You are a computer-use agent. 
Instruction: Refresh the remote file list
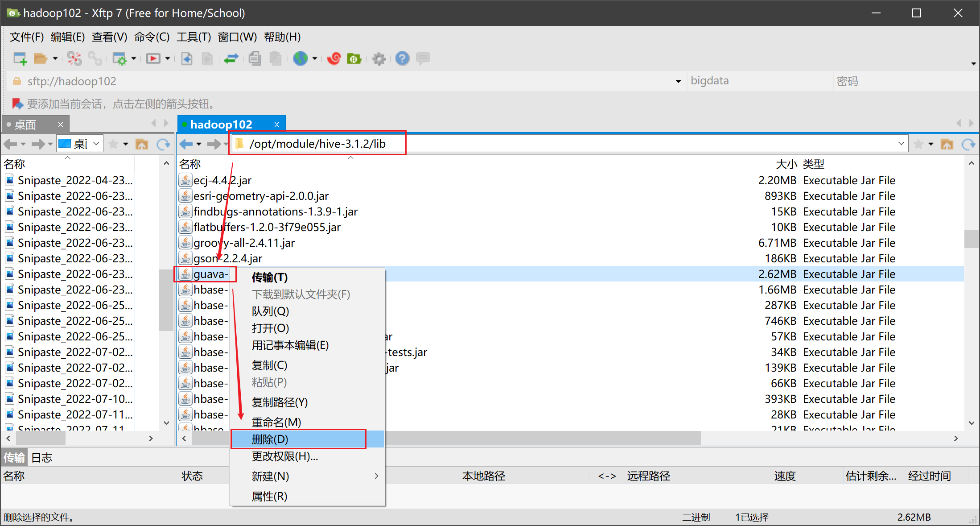coord(968,144)
